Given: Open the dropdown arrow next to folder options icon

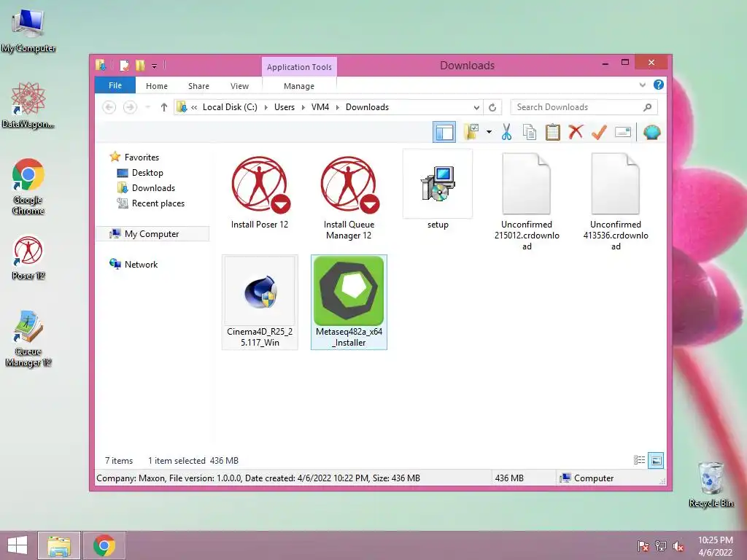Looking at the screenshot, I should coord(489,132).
